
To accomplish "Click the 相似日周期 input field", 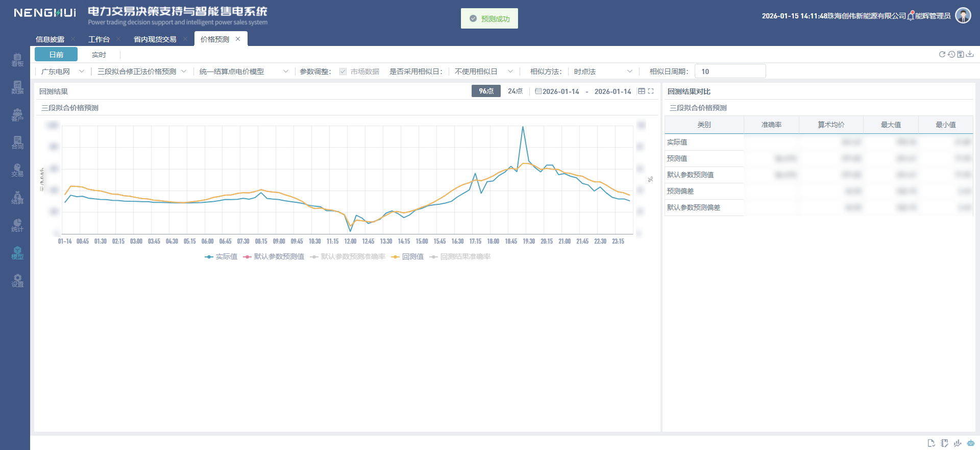I will [730, 72].
